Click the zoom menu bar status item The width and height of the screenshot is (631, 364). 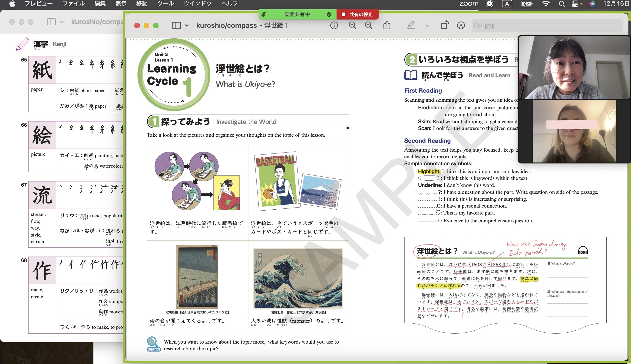coord(469,3)
